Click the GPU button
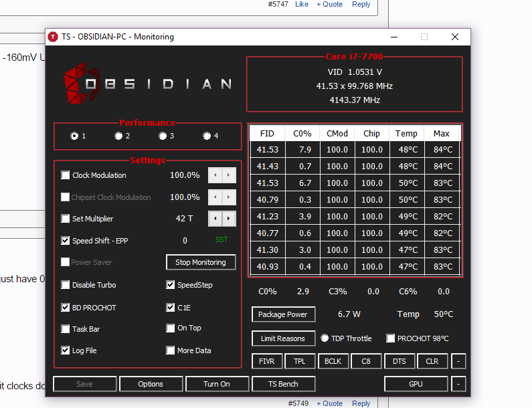 click(416, 384)
